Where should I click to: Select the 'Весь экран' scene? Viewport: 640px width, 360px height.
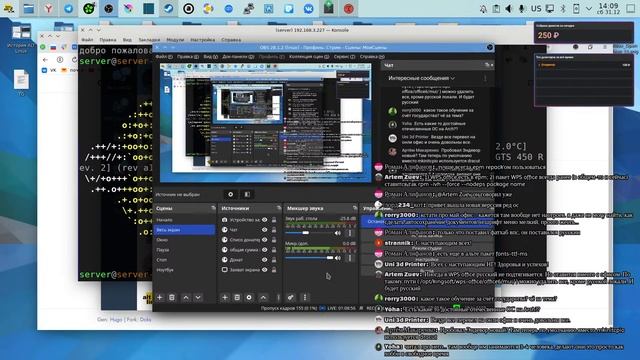184,230
